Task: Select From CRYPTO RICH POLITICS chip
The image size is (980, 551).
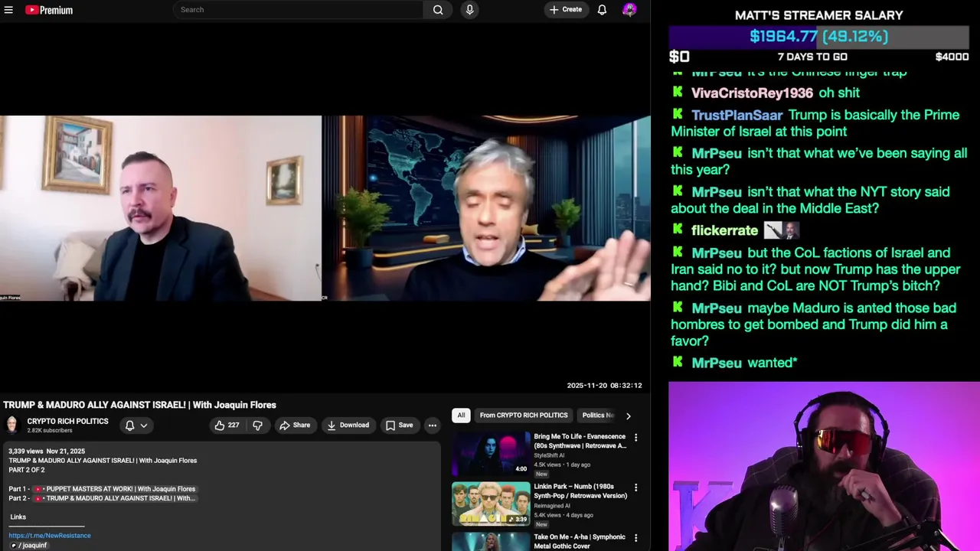Action: click(524, 416)
